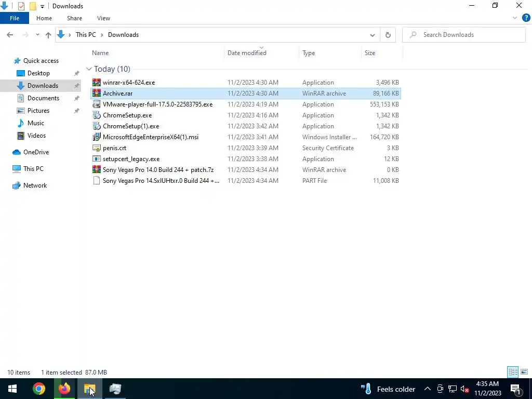
Task: Open the Feels colder weather widget
Action: point(388,389)
